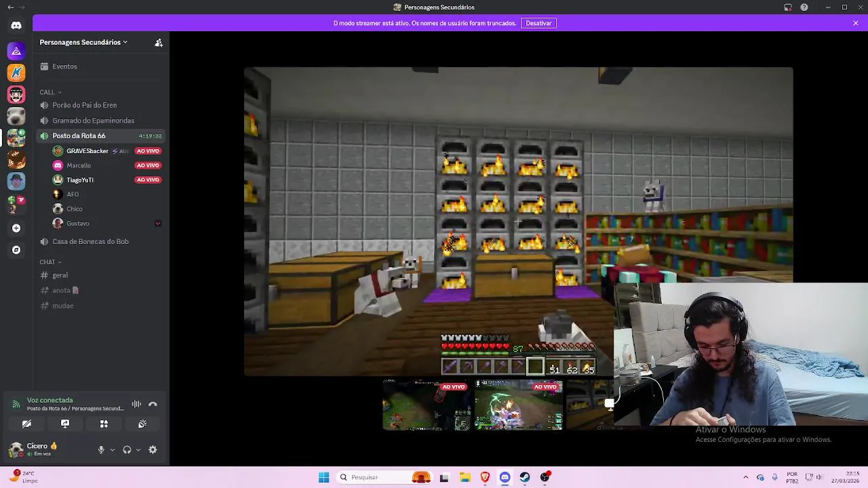Screen dimensions: 868x488
Task: Open the purple triangle server icon
Action: point(16,51)
